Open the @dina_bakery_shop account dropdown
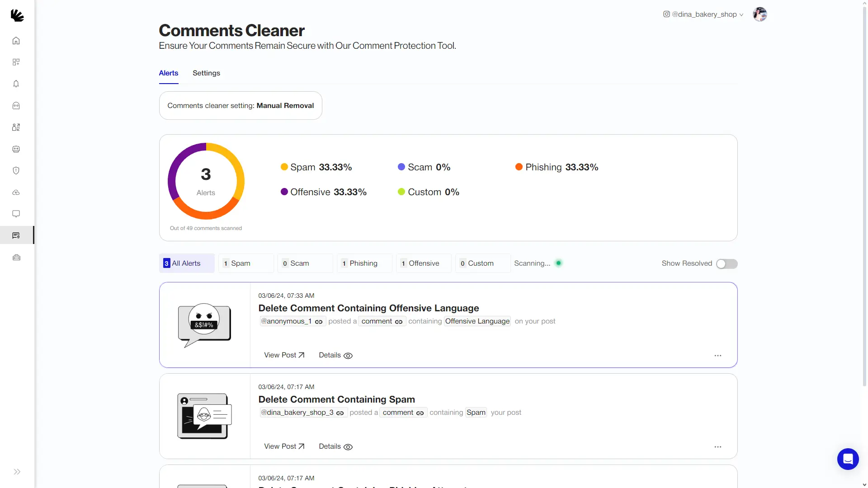The height and width of the screenshot is (488, 868). coord(703,14)
